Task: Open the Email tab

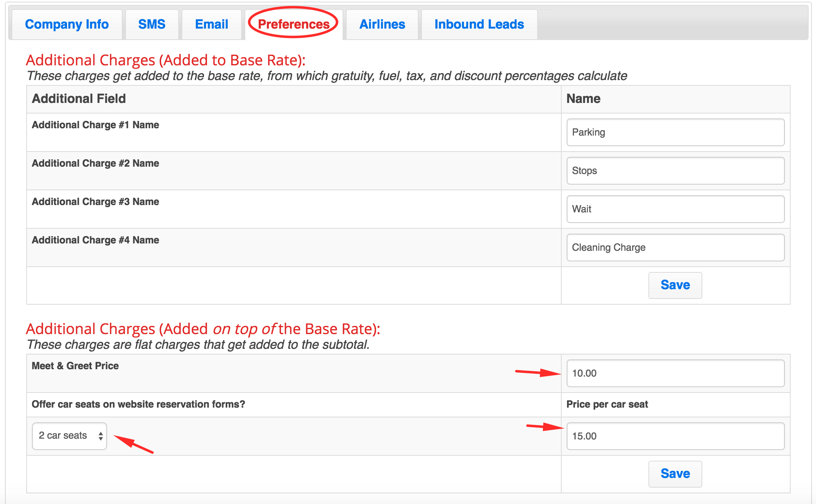Action: click(x=211, y=25)
